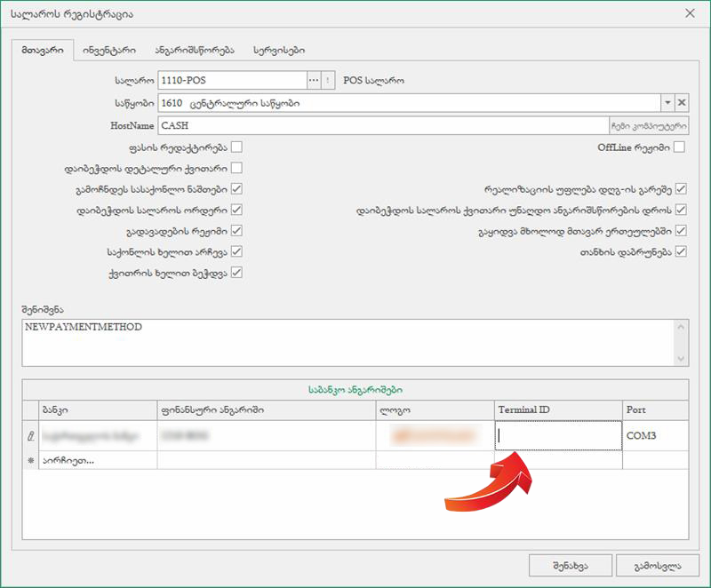Viewport: 711px width, 588px height.
Task: Tick the დაიბეჭდოს დეტალური ქვითარი checkbox
Action: pyautogui.click(x=236, y=168)
